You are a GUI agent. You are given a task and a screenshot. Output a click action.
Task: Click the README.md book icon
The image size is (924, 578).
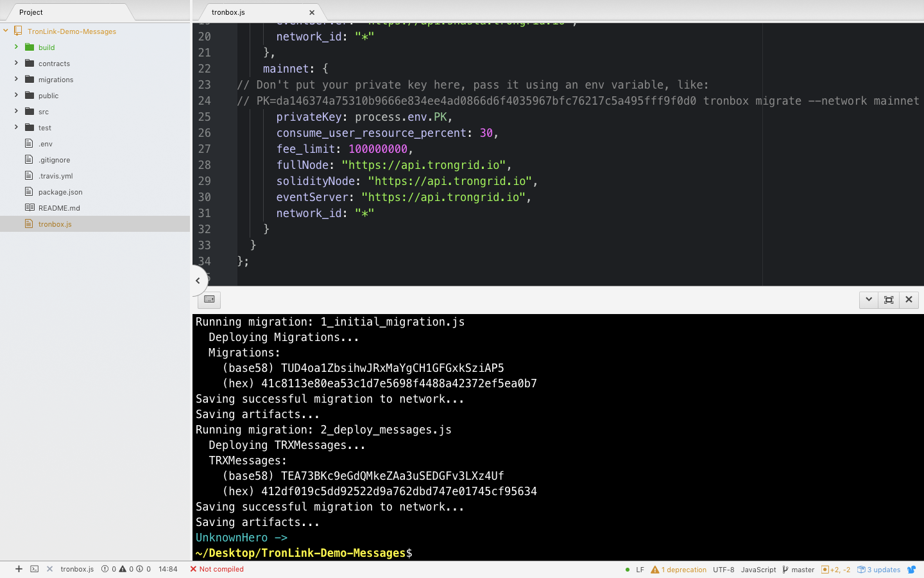(x=30, y=207)
